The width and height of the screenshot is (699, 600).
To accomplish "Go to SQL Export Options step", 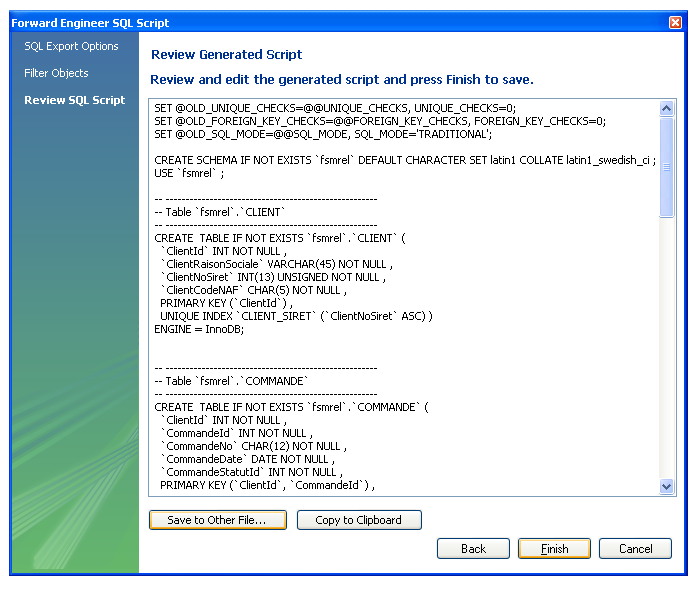I will (71, 46).
